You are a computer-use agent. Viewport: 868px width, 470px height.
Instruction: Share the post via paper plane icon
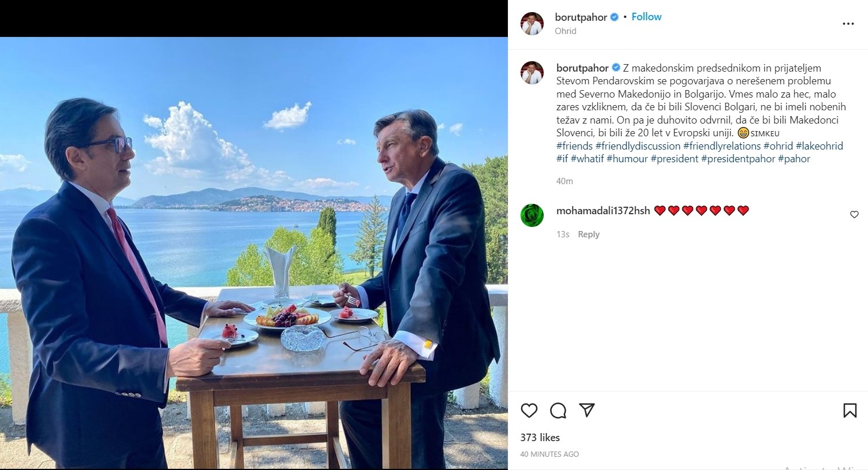coord(587,410)
